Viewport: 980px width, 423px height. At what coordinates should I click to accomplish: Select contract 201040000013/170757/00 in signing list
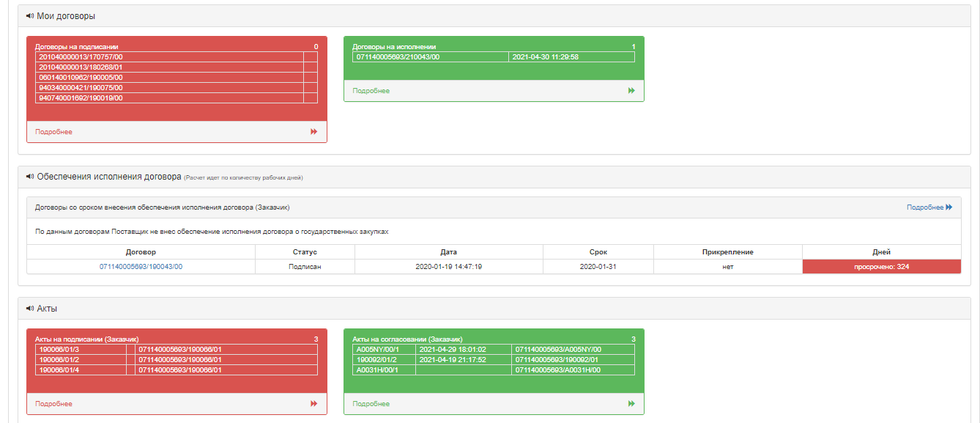81,57
